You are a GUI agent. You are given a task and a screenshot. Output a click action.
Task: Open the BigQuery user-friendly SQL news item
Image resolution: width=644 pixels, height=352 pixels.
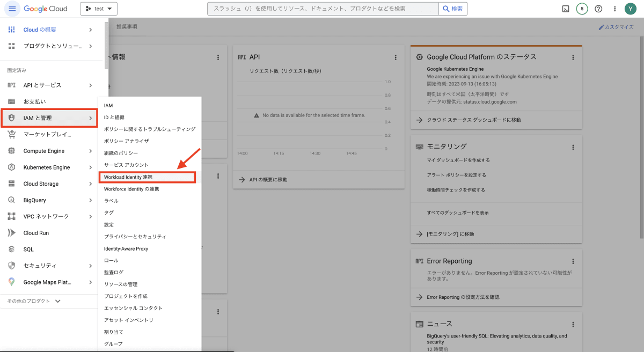pos(496,339)
